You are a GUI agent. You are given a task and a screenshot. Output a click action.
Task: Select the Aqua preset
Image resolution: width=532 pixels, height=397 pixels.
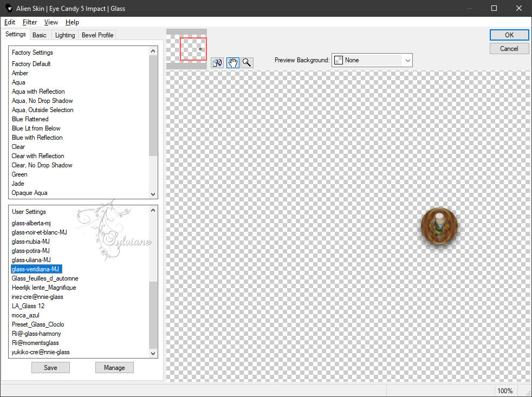pyautogui.click(x=18, y=82)
